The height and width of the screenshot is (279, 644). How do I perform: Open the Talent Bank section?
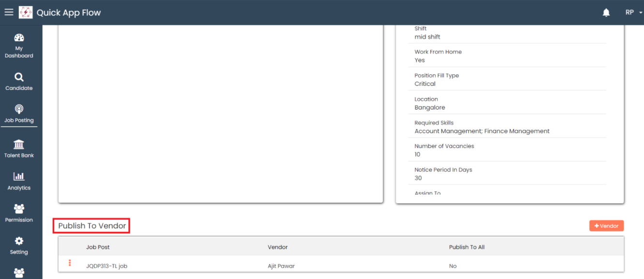tap(19, 149)
